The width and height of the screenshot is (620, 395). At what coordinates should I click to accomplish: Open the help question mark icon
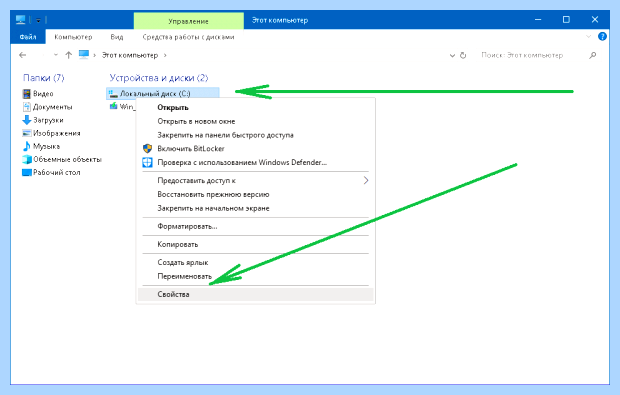tap(602, 36)
